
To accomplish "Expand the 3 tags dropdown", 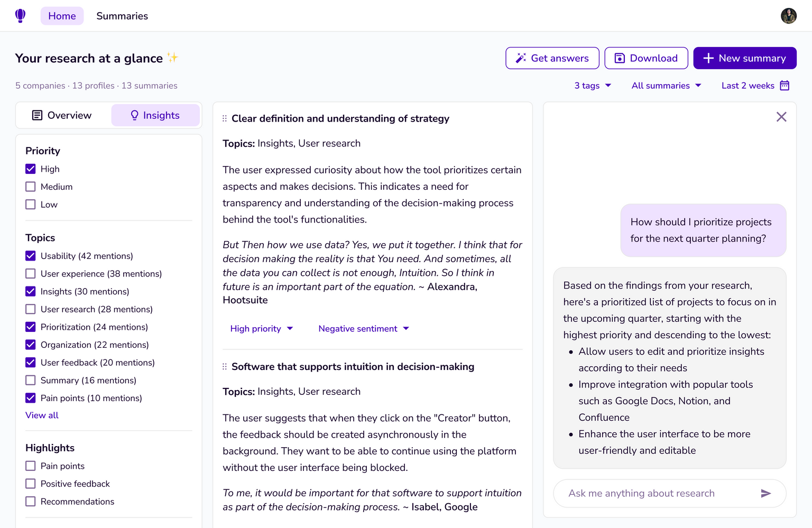I will coord(593,86).
